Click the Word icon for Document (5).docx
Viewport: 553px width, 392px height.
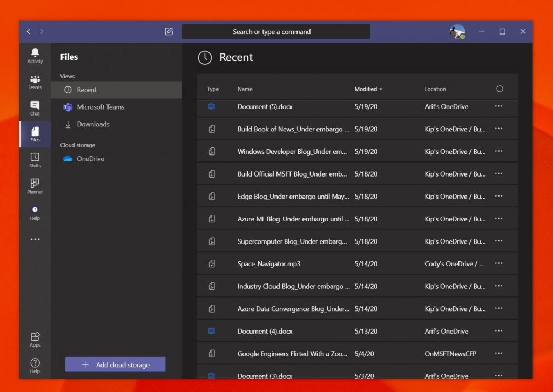click(x=212, y=106)
